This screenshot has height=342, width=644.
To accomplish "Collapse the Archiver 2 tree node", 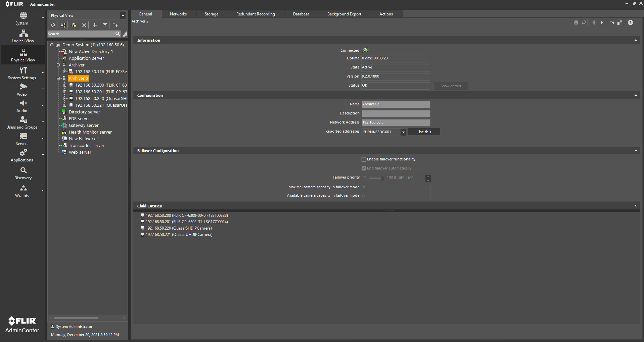I will tap(58, 78).
